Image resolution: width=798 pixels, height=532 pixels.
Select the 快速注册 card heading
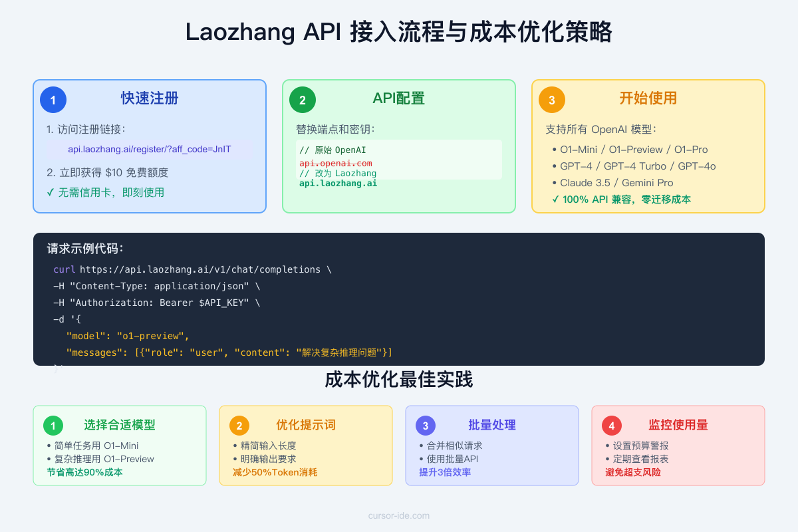[x=150, y=98]
